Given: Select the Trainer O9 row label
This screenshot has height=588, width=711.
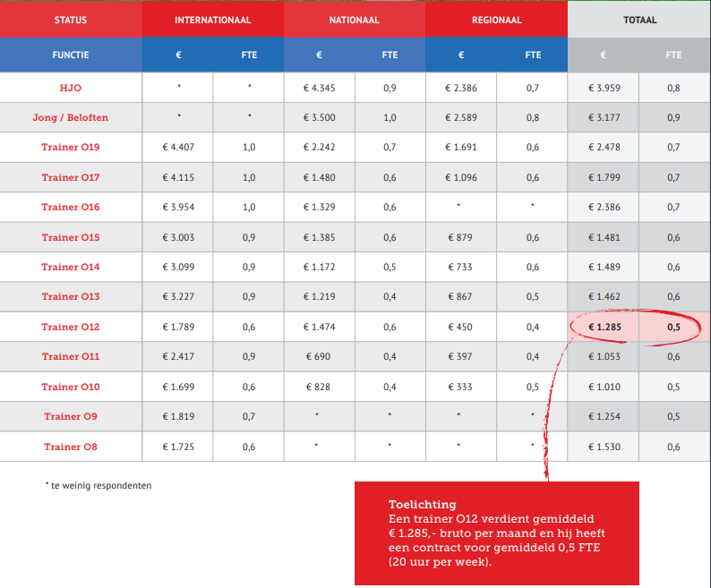Looking at the screenshot, I should point(71,416).
